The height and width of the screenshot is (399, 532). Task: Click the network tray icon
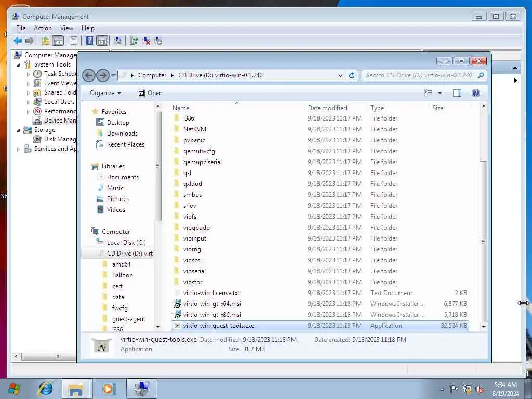467,389
